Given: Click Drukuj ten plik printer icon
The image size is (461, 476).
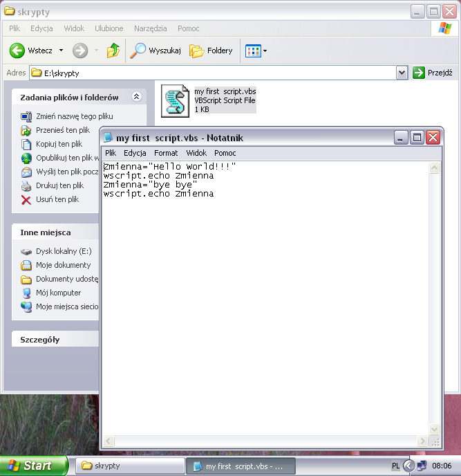Looking at the screenshot, I should pyautogui.click(x=26, y=185).
